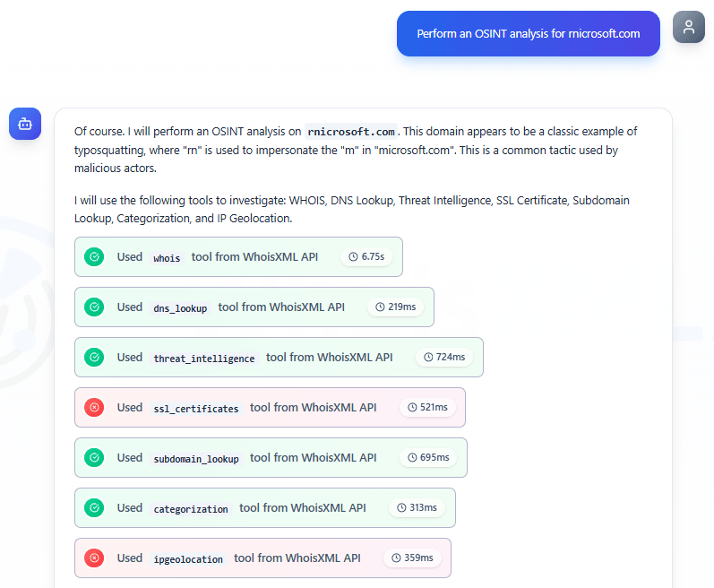Viewport: 714px width, 588px height.
Task: Click the red failure icon beside ipgeolocation
Action: [x=94, y=558]
